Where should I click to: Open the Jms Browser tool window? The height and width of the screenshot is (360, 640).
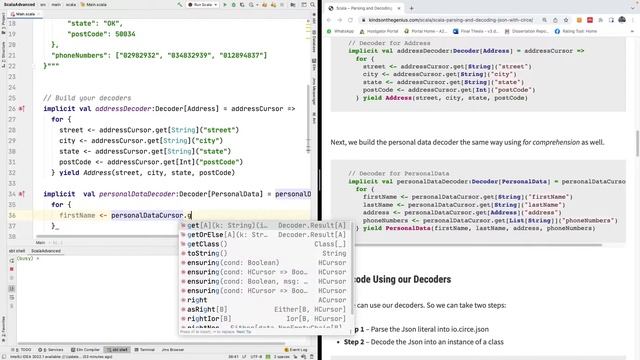coord(173,350)
